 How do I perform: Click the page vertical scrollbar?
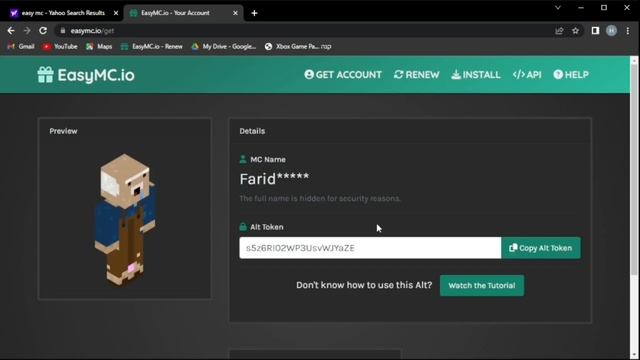coord(634,169)
